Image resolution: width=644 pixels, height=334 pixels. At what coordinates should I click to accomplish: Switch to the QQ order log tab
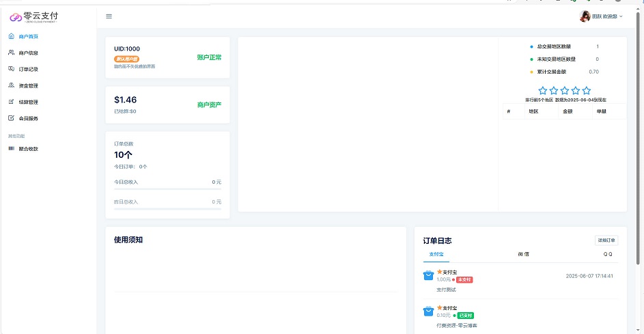pos(607,254)
